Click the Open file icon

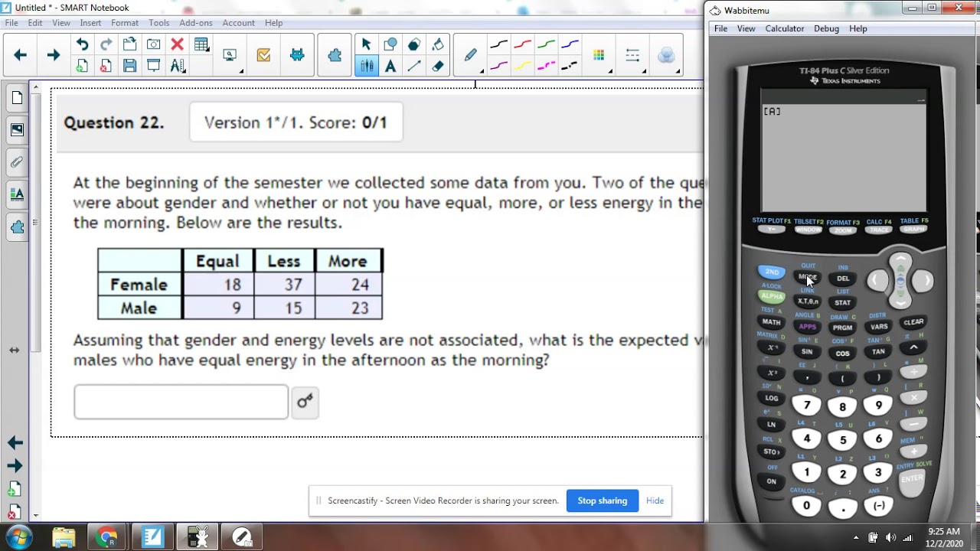(129, 45)
